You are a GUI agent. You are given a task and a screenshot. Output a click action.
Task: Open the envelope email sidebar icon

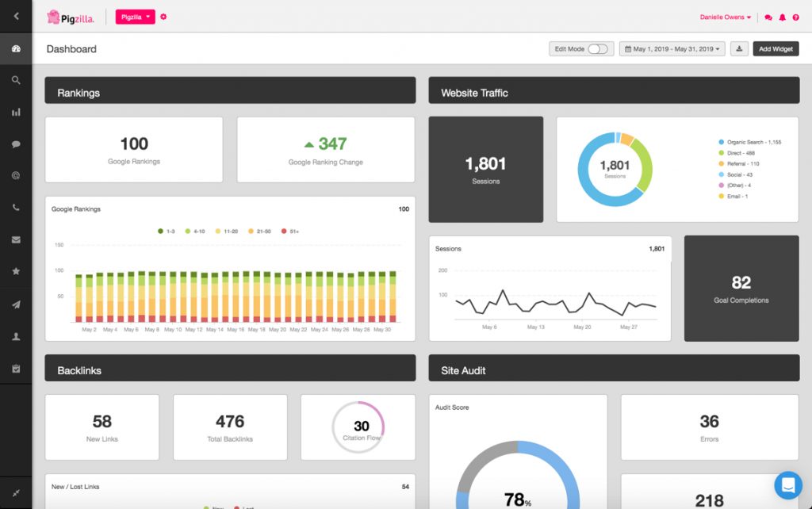coord(16,239)
